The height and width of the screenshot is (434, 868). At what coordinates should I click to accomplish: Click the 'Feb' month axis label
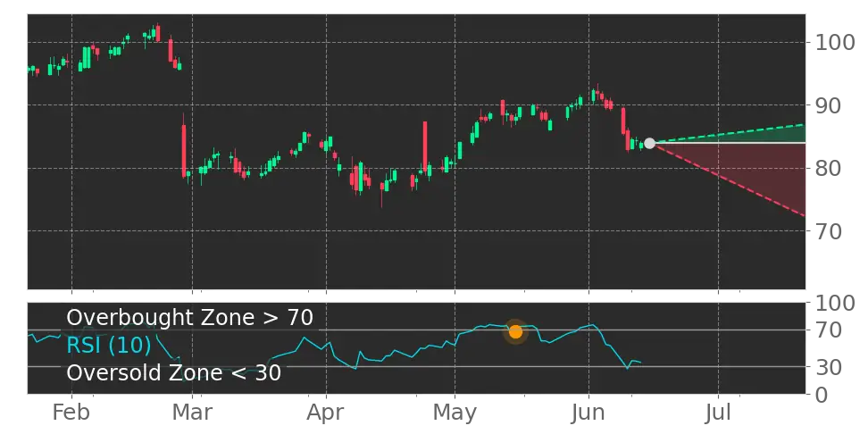(x=72, y=413)
